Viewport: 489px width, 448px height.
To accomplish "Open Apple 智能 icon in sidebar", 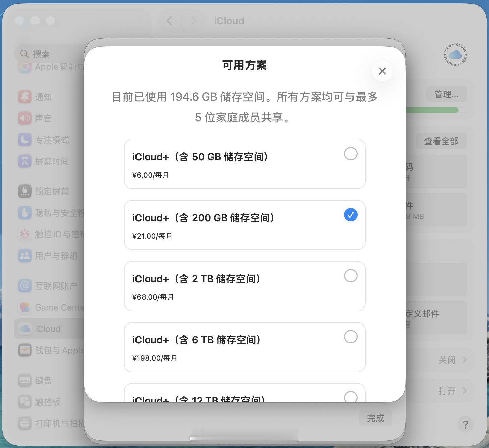I will 25,67.
